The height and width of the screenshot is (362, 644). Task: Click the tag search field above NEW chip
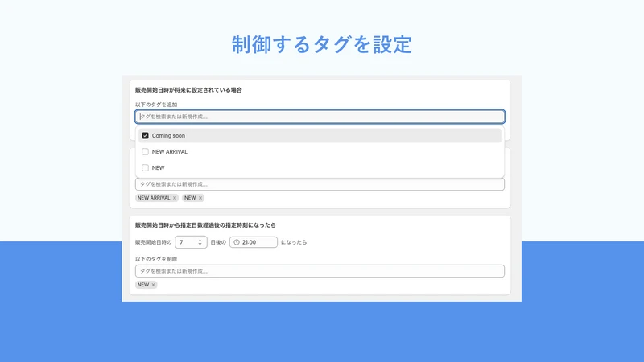click(320, 271)
